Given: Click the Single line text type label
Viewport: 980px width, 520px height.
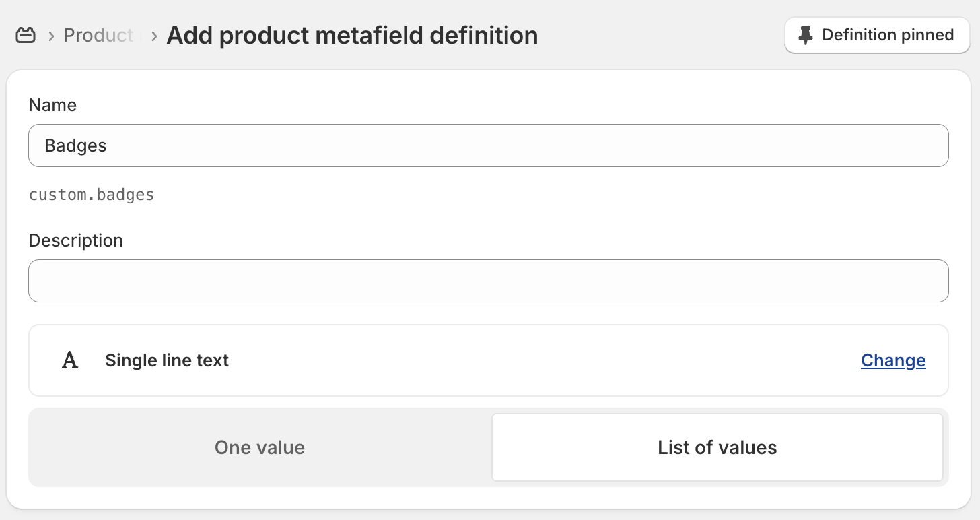Looking at the screenshot, I should [x=167, y=360].
